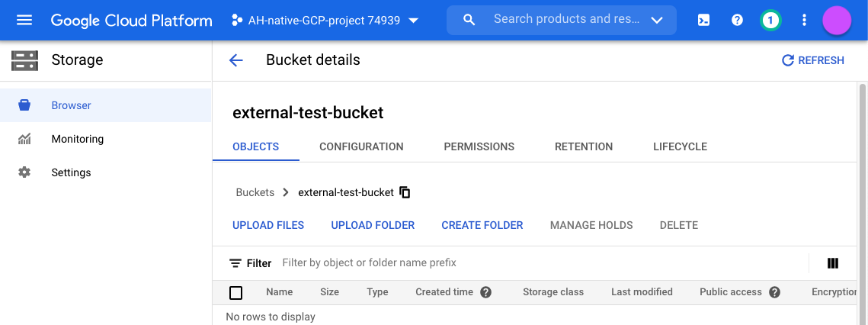Open the purple account avatar

tap(837, 21)
